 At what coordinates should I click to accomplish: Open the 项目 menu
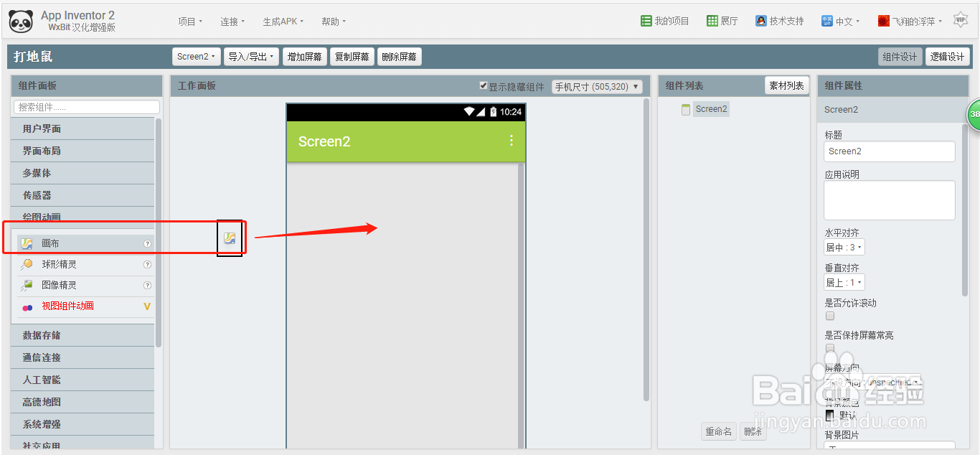pos(190,22)
